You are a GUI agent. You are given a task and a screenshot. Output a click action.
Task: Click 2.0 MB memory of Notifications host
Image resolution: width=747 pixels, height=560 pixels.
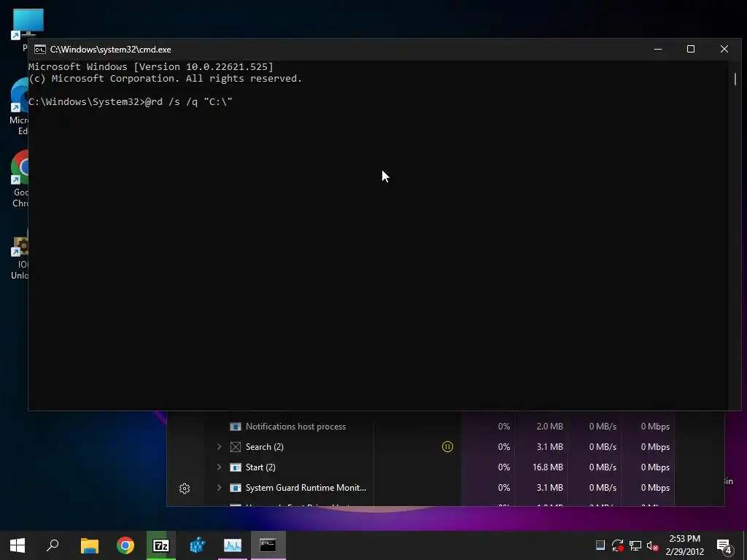tap(550, 427)
